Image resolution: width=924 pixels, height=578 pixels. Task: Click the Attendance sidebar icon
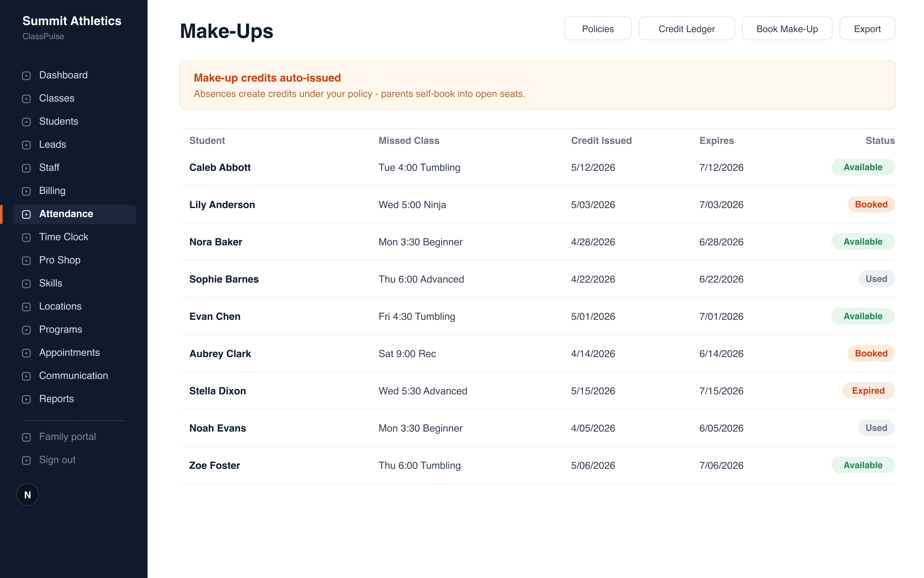[x=26, y=215]
